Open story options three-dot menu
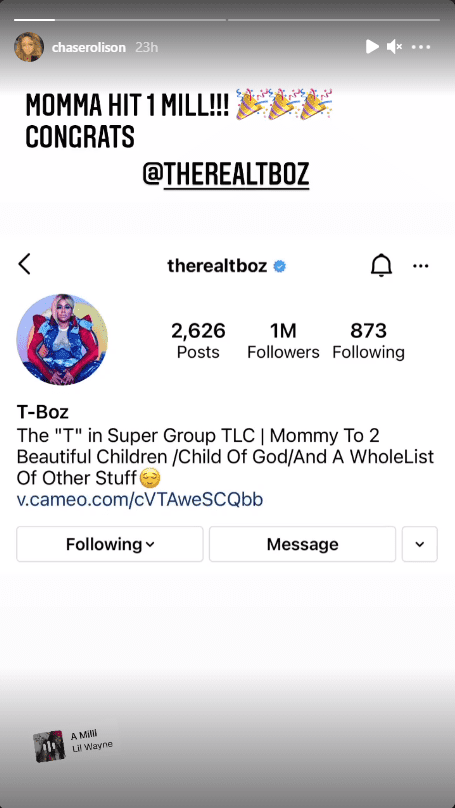This screenshot has height=808, width=455. (421, 47)
